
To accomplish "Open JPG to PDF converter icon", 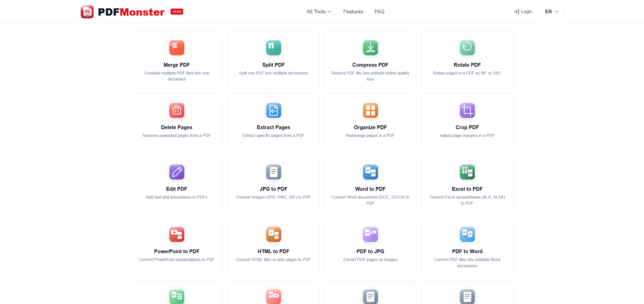I will pos(273,172).
